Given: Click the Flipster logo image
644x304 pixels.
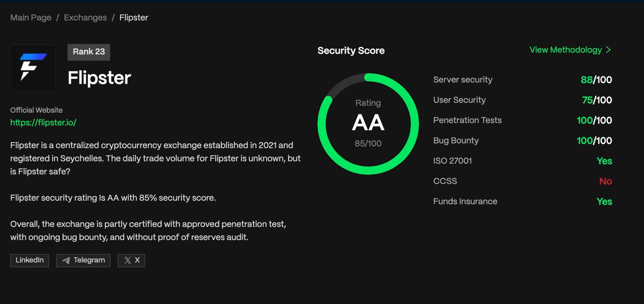Looking at the screenshot, I should pyautogui.click(x=33, y=67).
